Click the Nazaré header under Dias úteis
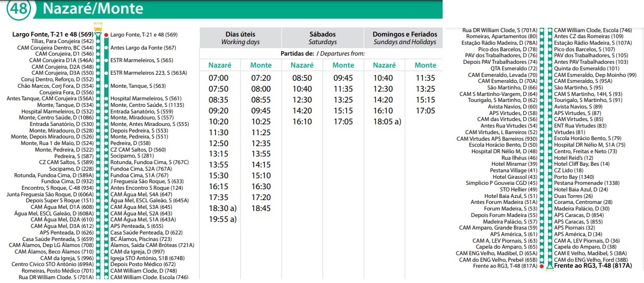644x283 pixels. (x=220, y=65)
